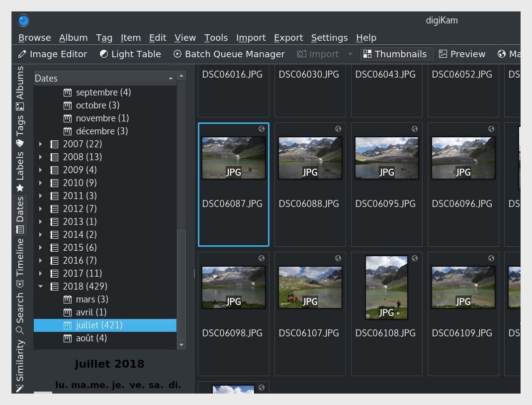Select thumbnail DSC06088.JPG
The width and height of the screenshot is (532, 405).
pos(310,184)
